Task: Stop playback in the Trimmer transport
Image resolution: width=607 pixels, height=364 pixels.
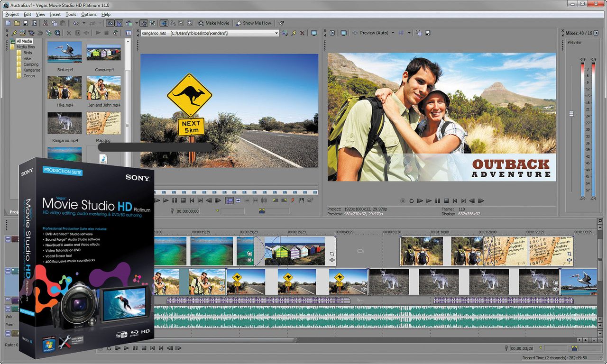Action: click(183, 200)
